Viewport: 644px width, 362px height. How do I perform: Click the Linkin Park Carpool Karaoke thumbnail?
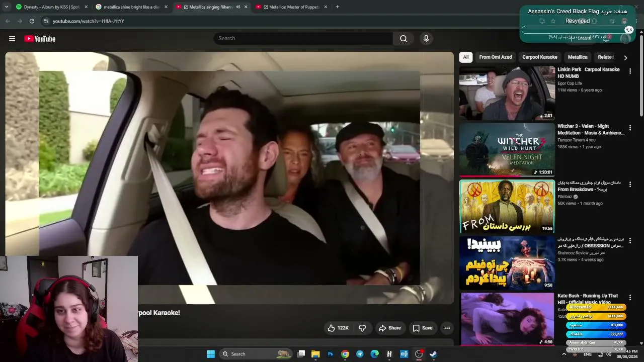click(507, 93)
